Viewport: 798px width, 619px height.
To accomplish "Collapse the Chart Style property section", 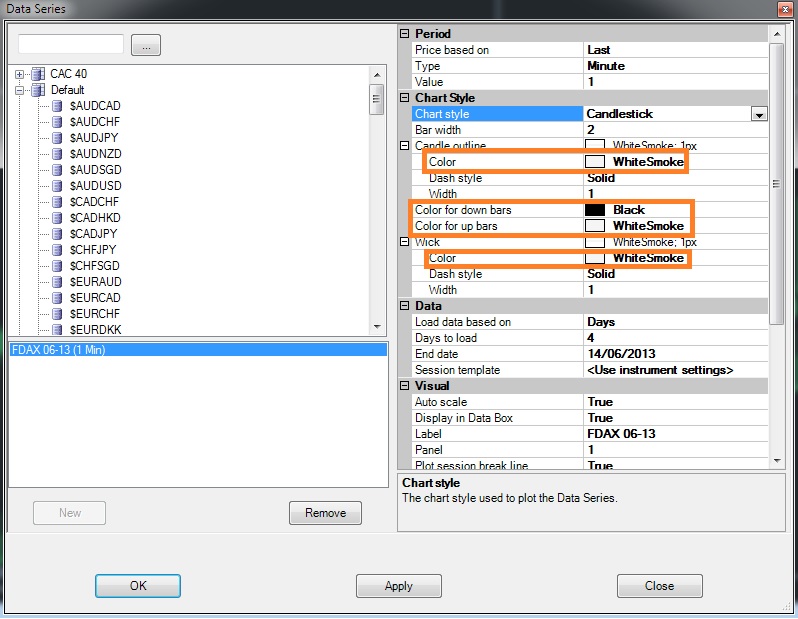I will pyautogui.click(x=405, y=98).
